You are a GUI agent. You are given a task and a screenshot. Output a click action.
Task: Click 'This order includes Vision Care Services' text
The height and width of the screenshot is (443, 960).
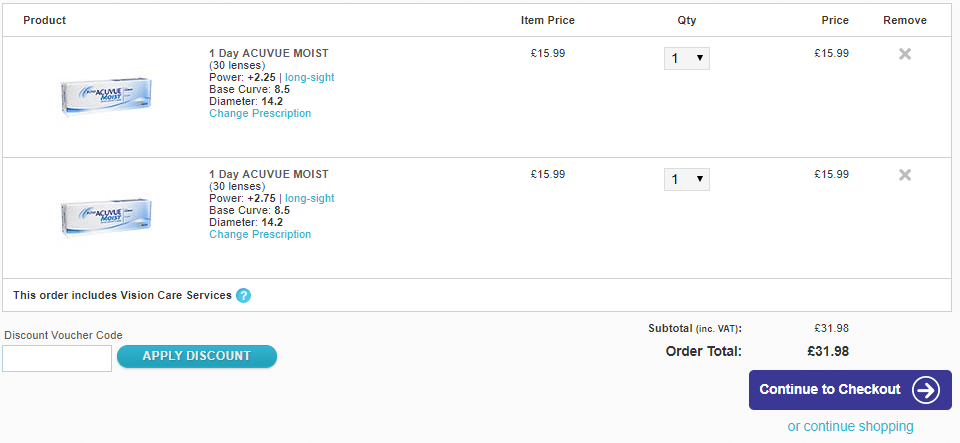tap(122, 296)
